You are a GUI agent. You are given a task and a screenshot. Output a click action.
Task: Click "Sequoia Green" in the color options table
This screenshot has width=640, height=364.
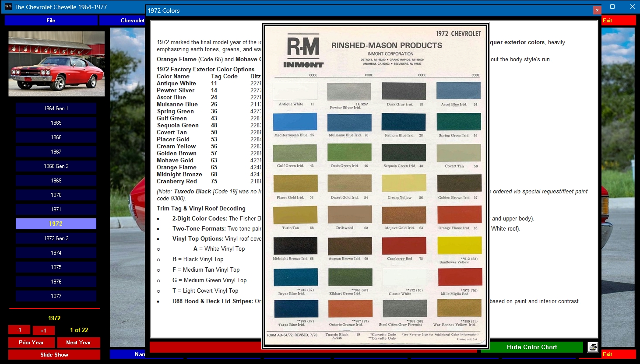click(x=178, y=126)
